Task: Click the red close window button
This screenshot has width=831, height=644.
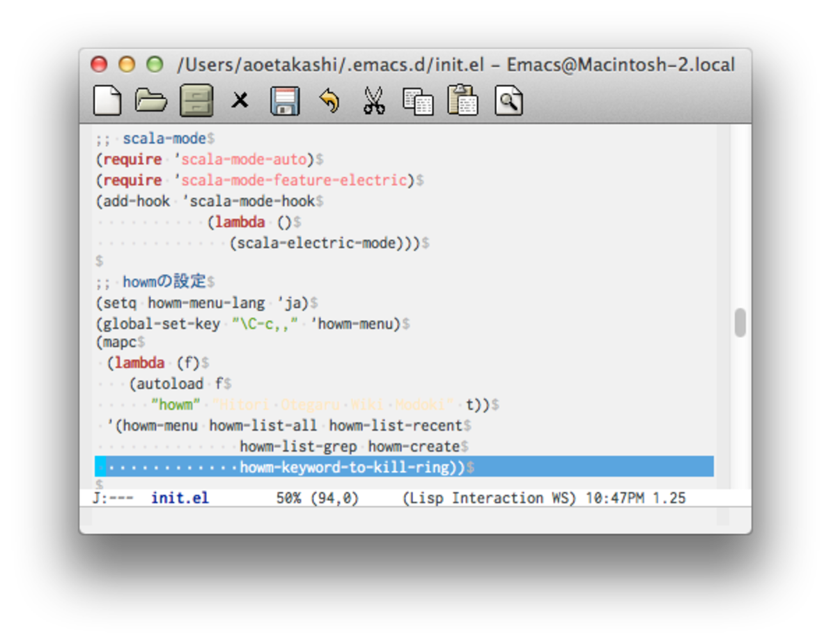Action: (99, 64)
